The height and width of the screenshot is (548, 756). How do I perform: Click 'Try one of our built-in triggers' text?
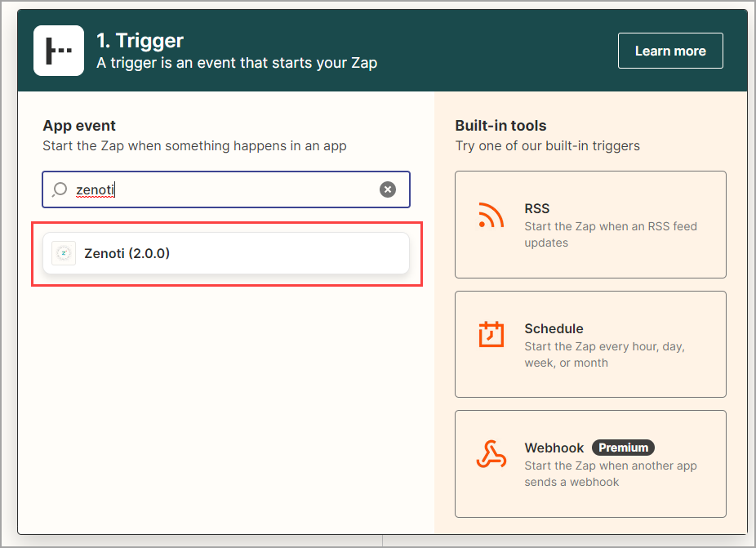(547, 145)
